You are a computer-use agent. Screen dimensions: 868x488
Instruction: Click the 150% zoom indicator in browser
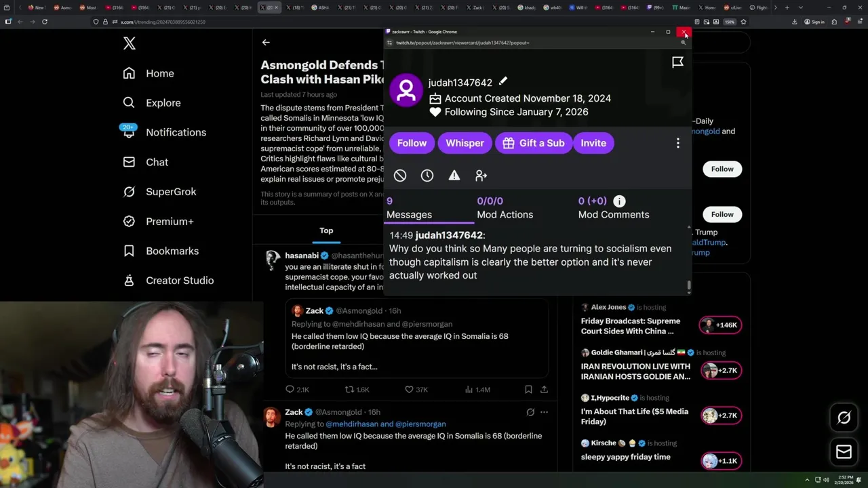point(730,22)
